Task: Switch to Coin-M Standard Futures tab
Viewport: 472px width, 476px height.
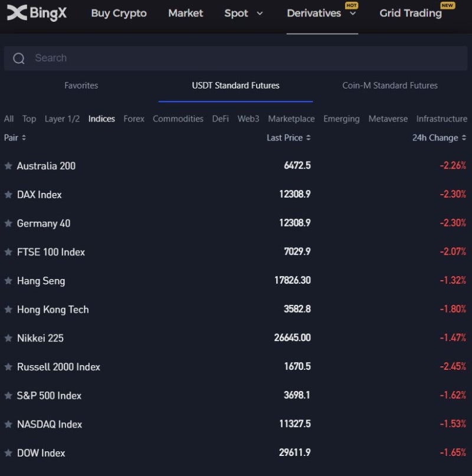Action: tap(390, 86)
